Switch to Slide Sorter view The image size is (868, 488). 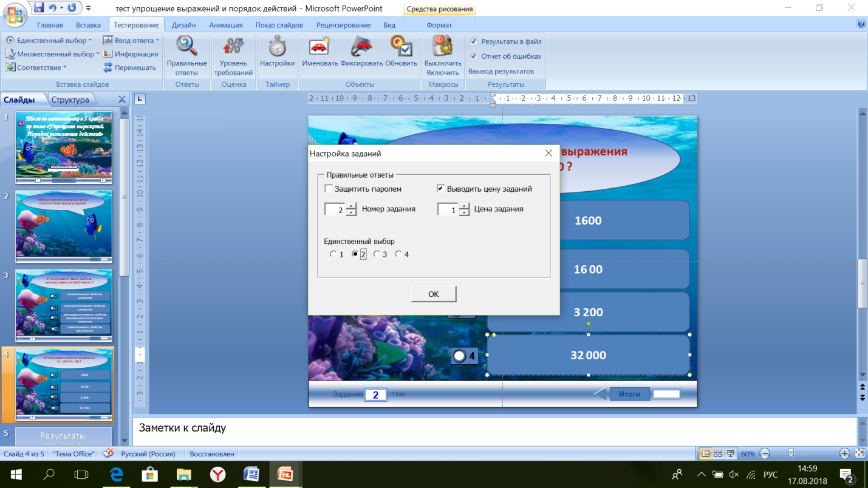pos(718,453)
